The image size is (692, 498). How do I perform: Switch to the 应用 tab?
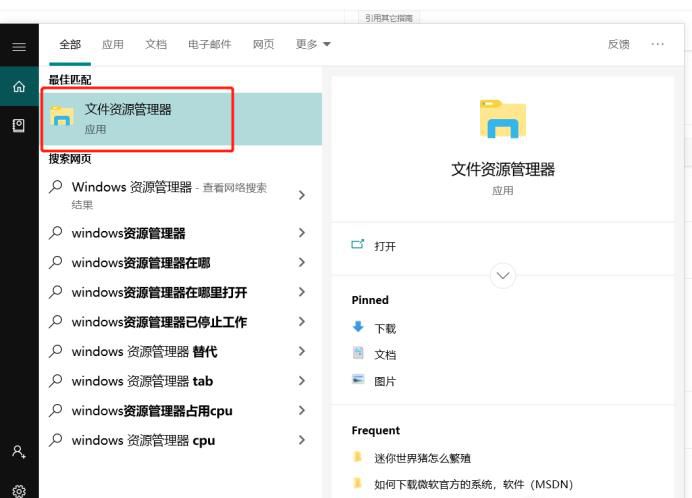(113, 45)
